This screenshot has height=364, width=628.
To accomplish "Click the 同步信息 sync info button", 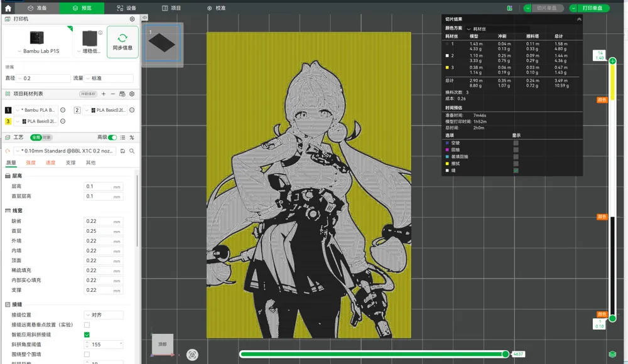I will tap(122, 42).
